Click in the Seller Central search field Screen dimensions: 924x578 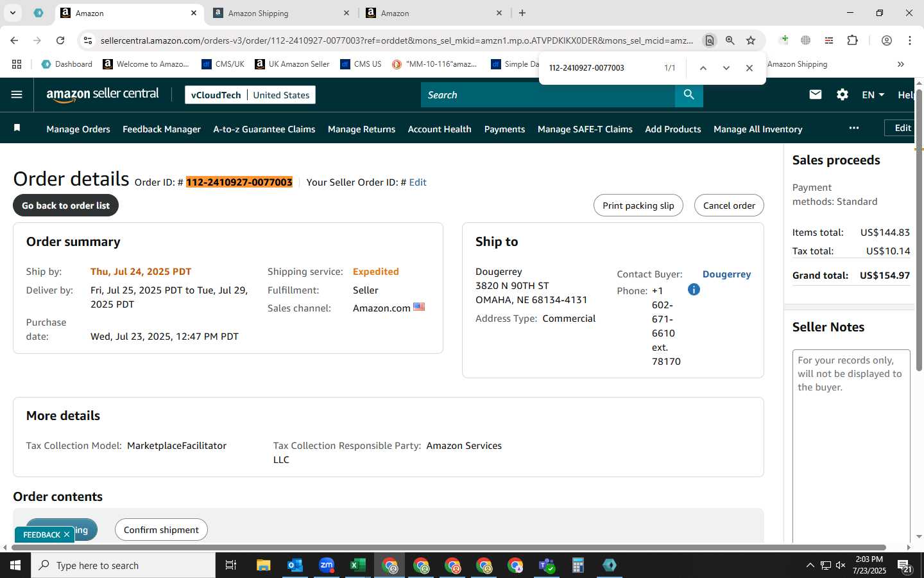(x=548, y=94)
